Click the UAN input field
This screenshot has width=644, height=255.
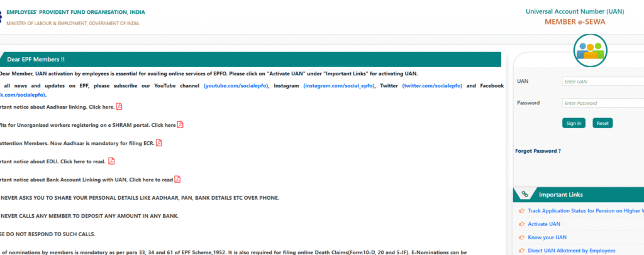tap(602, 82)
